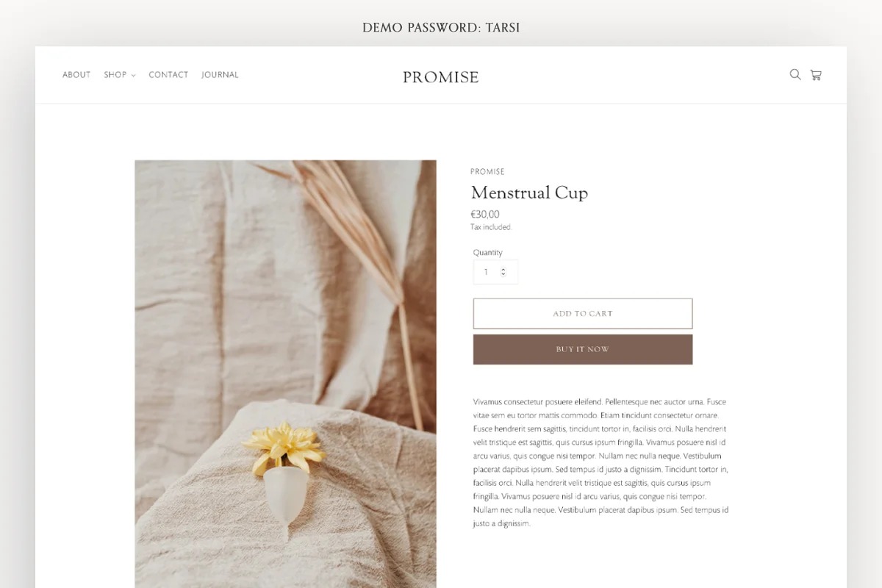Open the menstrual cup product image
This screenshot has width=882, height=588.
pos(285,374)
